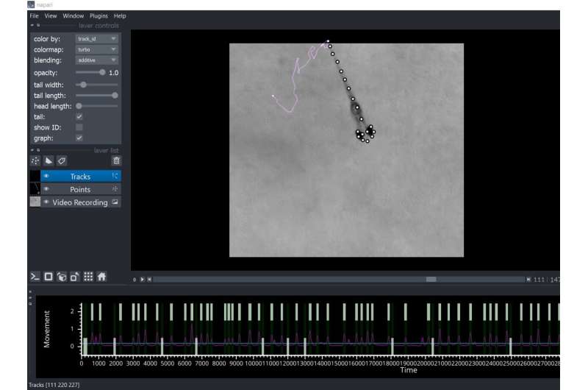Step to previous frame

pyautogui.click(x=149, y=280)
